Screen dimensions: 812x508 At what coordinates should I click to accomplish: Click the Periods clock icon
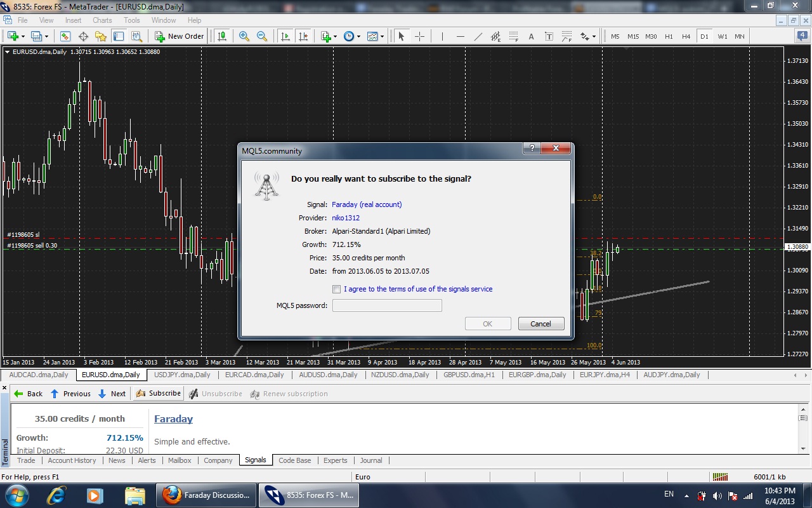click(349, 36)
